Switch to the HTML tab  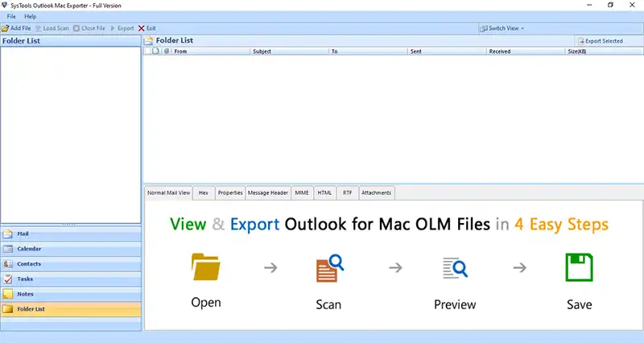324,192
